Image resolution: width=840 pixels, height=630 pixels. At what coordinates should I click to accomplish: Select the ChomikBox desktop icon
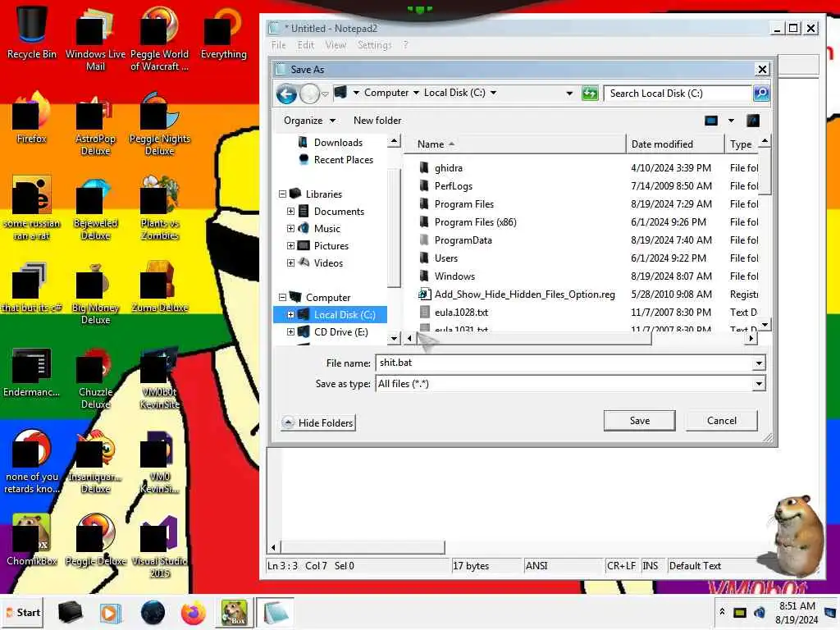pos(31,540)
